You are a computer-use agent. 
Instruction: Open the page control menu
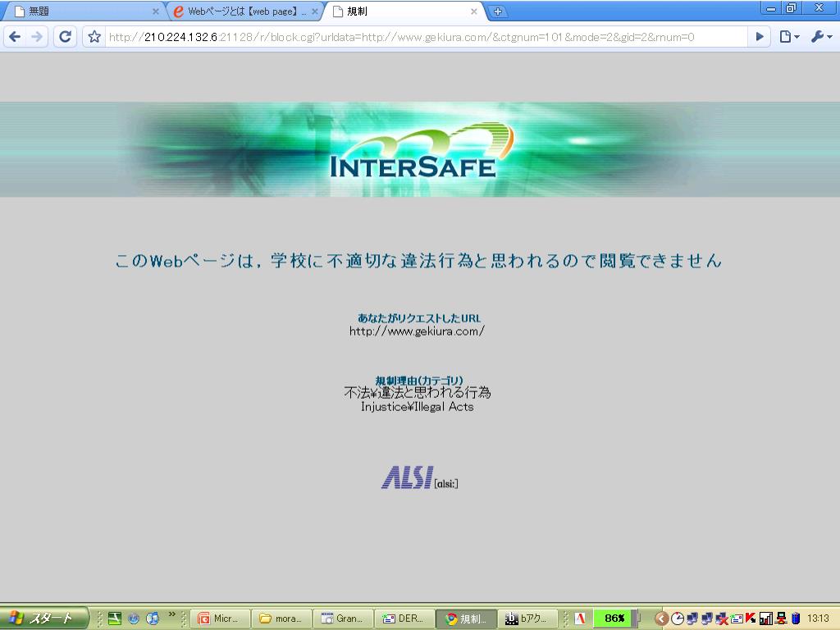(x=789, y=36)
